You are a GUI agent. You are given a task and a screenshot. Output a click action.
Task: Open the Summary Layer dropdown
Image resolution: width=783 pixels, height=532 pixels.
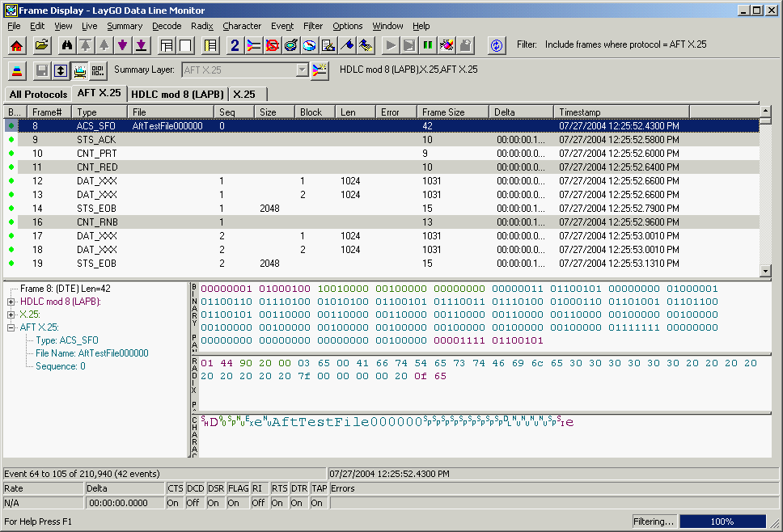[302, 70]
